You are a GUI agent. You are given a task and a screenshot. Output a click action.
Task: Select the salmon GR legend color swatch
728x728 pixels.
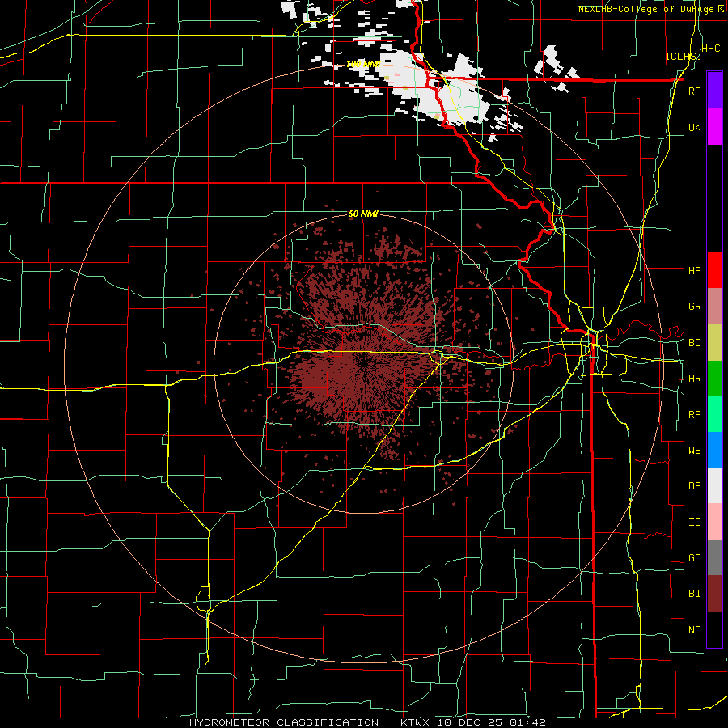pyautogui.click(x=714, y=307)
